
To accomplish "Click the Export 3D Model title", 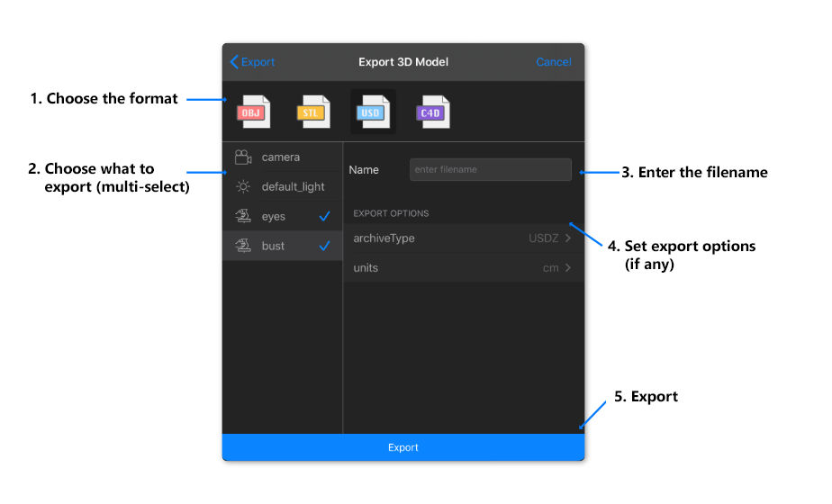I will pyautogui.click(x=403, y=61).
